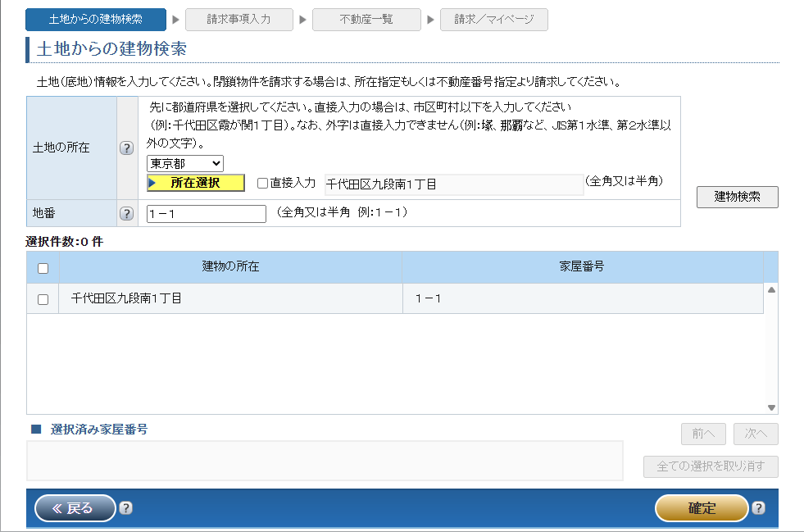Click help icon beside 土地の所在

tap(126, 148)
